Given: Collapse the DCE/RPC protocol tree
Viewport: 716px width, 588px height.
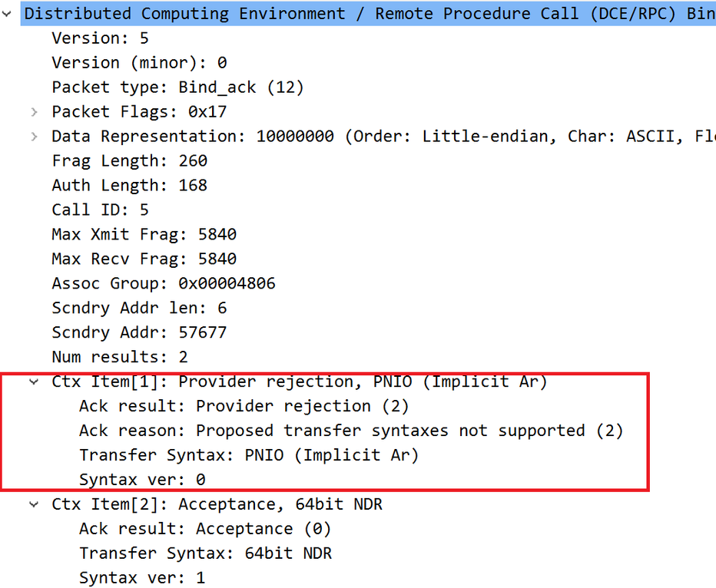Looking at the screenshot, I should pyautogui.click(x=8, y=14).
